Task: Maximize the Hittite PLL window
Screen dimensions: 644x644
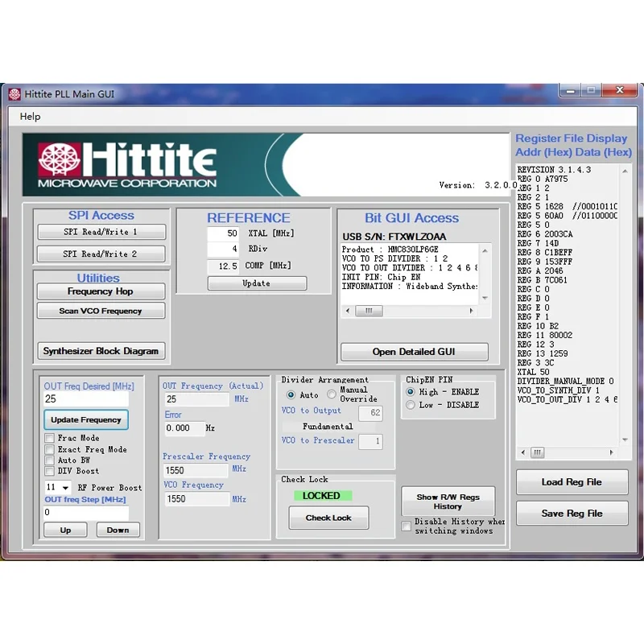Action: coord(591,90)
